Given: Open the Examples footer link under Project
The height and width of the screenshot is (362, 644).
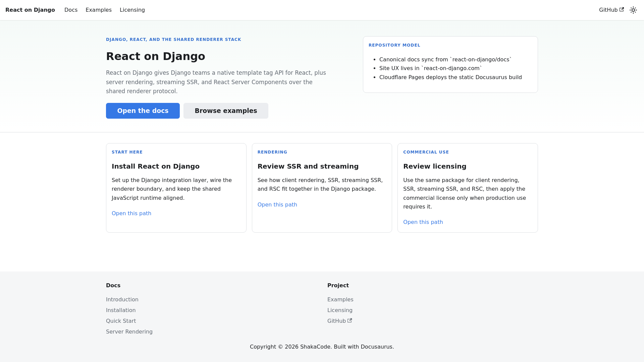Looking at the screenshot, I should pyautogui.click(x=340, y=300).
